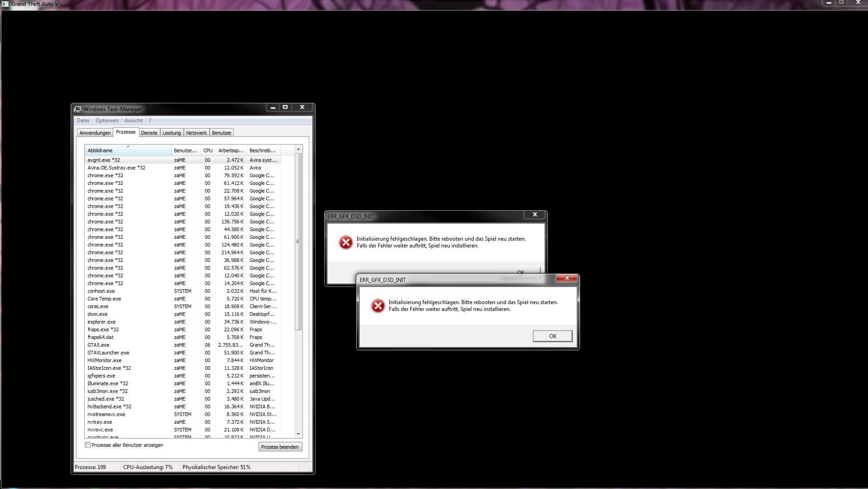
Task: Click the Grand Theft Auto V window icon
Action: click(x=5, y=4)
